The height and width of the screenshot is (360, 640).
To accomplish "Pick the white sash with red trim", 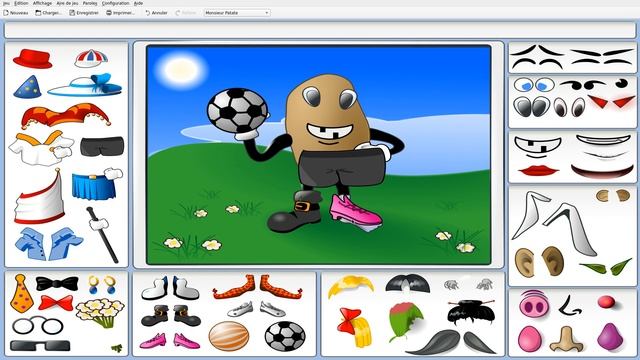I will 39,197.
